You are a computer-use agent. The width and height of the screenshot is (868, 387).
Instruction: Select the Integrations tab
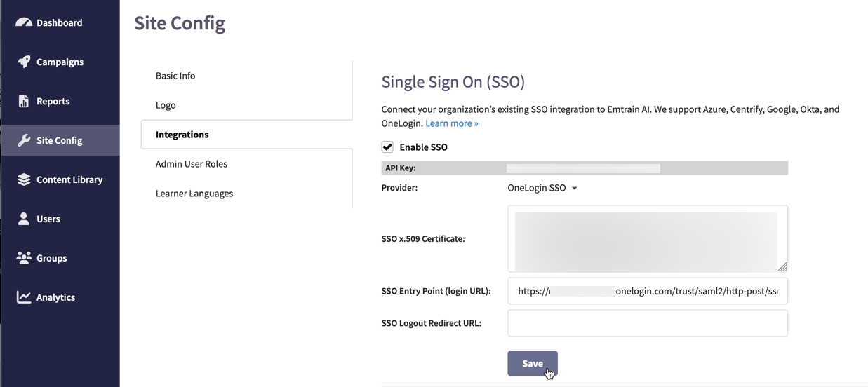coord(182,135)
